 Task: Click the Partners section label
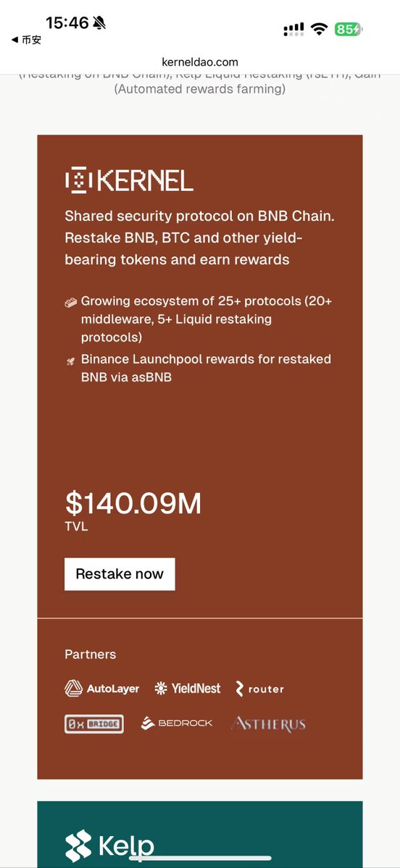pyautogui.click(x=91, y=654)
